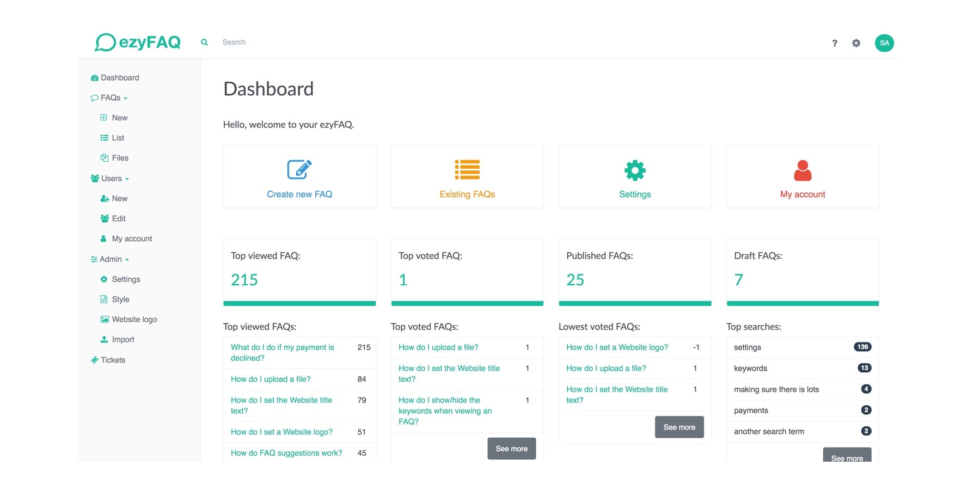Click the 'settings' top search term
The width and height of the screenshot is (980, 490).
[748, 347]
